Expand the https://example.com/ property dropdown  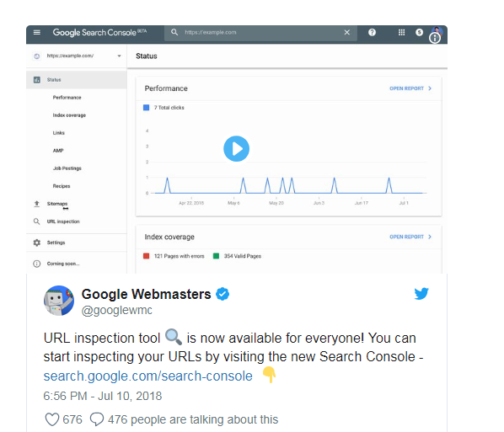tap(119, 56)
